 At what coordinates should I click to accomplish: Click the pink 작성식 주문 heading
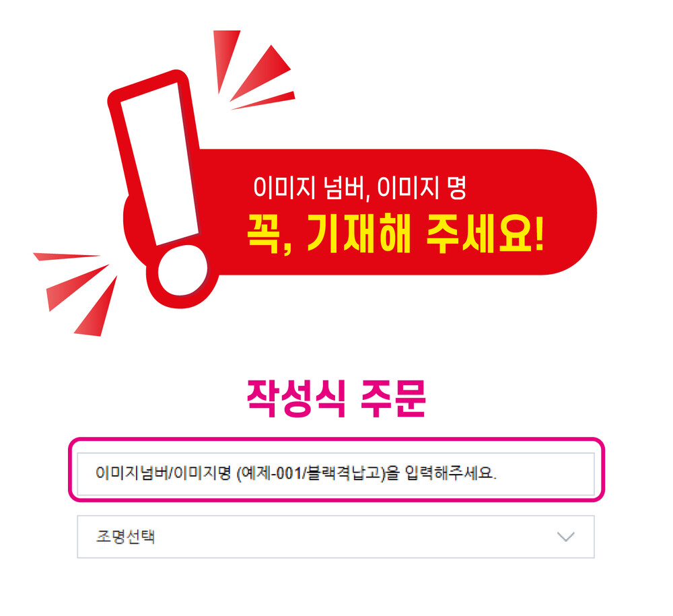pyautogui.click(x=336, y=399)
